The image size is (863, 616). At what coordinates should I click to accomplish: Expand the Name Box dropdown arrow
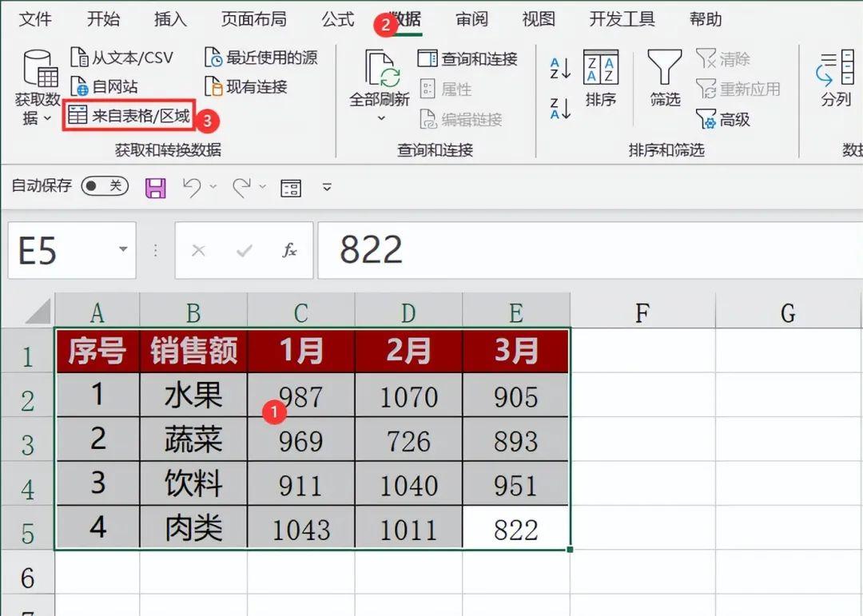pyautogui.click(x=123, y=250)
